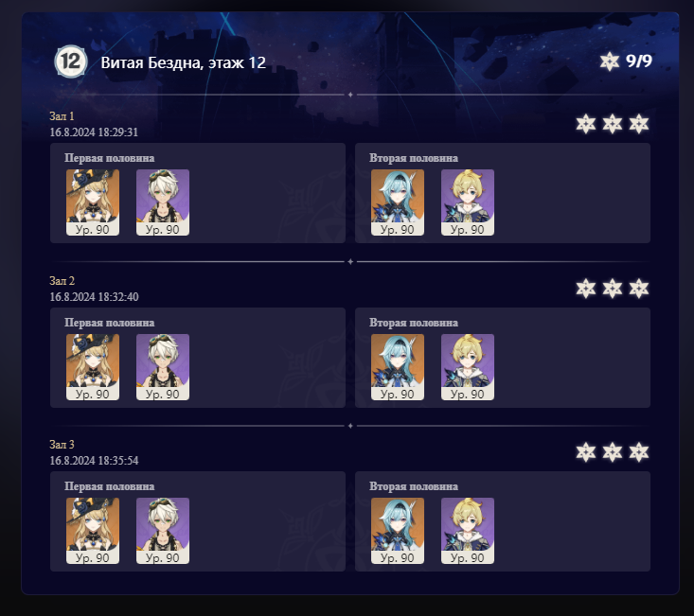Select Eula portrait in Hall 1 second half
This screenshot has width=694, height=616.
pos(398,202)
